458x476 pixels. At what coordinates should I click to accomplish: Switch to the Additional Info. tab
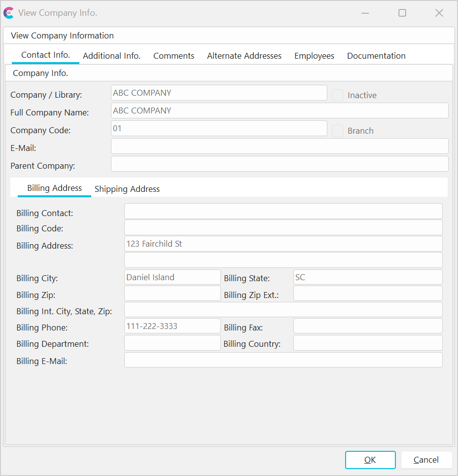point(111,56)
